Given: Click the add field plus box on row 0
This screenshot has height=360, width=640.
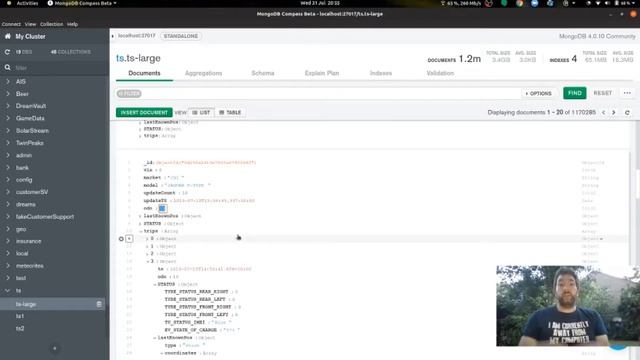Looking at the screenshot, I should (x=129, y=239).
